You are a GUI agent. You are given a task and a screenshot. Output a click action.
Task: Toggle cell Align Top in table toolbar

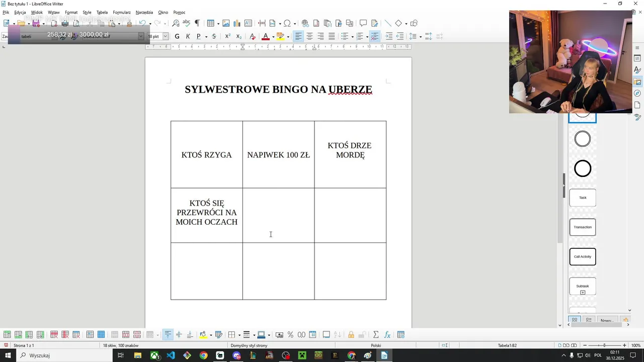pos(168,335)
